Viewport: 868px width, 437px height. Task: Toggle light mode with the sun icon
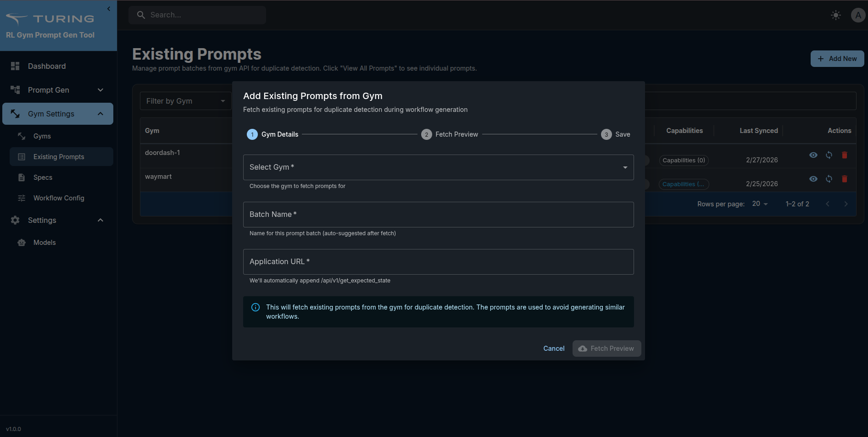coord(836,15)
